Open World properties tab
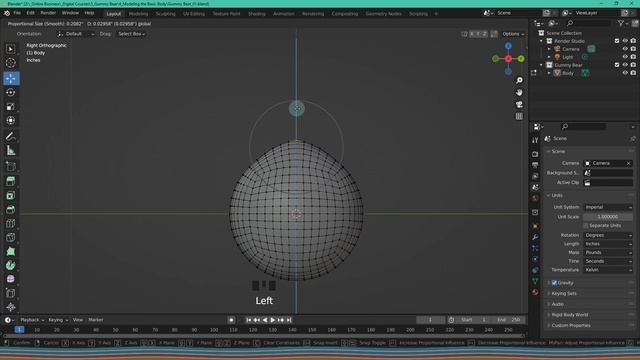 click(x=535, y=198)
